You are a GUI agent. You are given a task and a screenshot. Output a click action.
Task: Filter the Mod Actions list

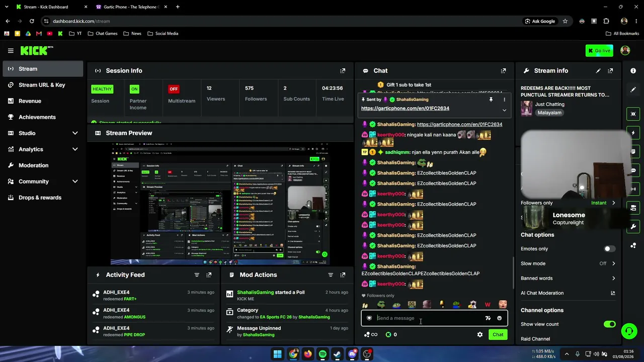331,275
